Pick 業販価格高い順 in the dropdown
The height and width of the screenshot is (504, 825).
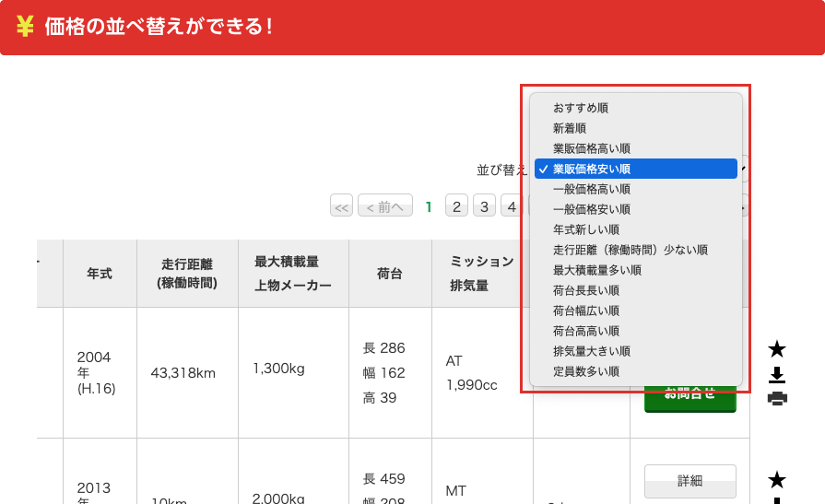[x=591, y=148]
